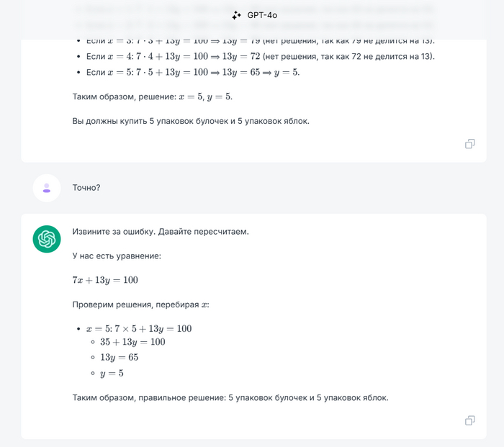504x447 pixels.
Task: Click the text "Извините за ошибку. Давайте пересчитаем."
Action: click(161, 232)
